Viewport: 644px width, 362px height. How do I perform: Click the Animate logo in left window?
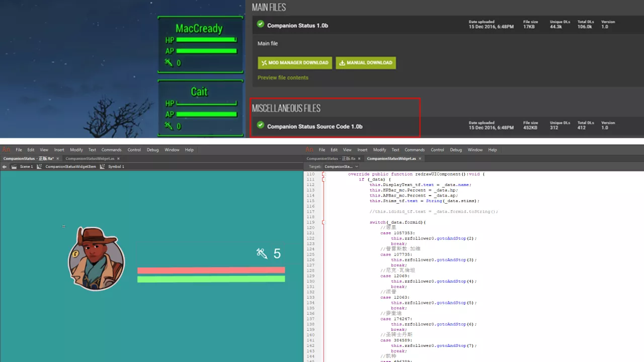pyautogui.click(x=6, y=150)
